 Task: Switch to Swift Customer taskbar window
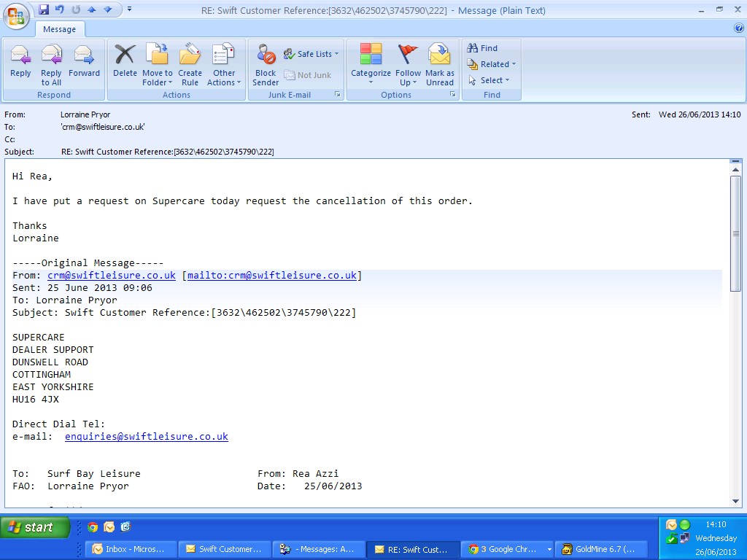coord(225,549)
